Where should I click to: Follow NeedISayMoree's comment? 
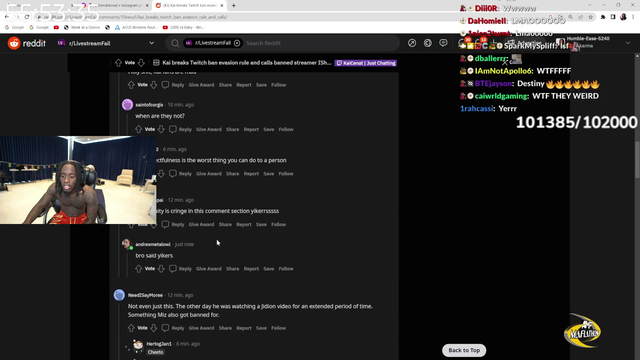279,328
